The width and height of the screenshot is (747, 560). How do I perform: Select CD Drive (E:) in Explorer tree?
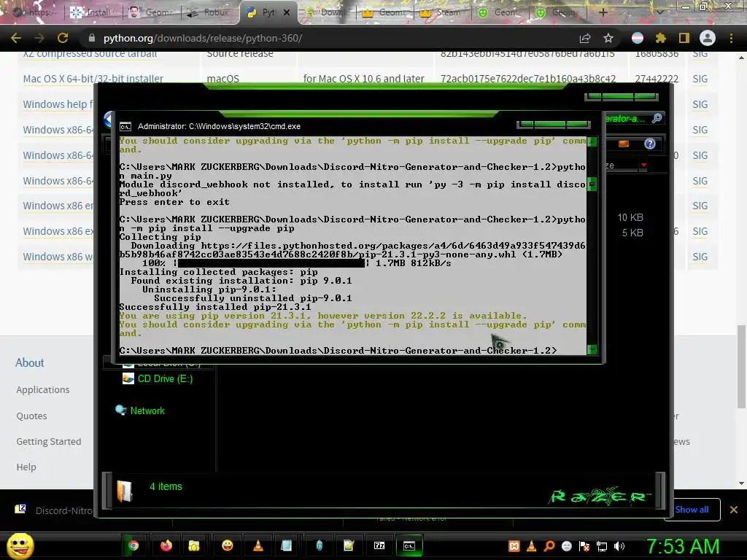pyautogui.click(x=158, y=378)
